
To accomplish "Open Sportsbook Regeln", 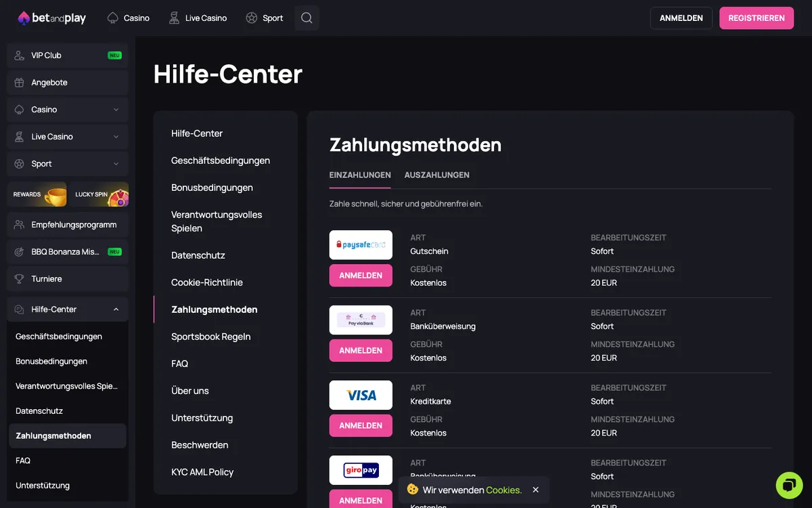I will 211,337.
